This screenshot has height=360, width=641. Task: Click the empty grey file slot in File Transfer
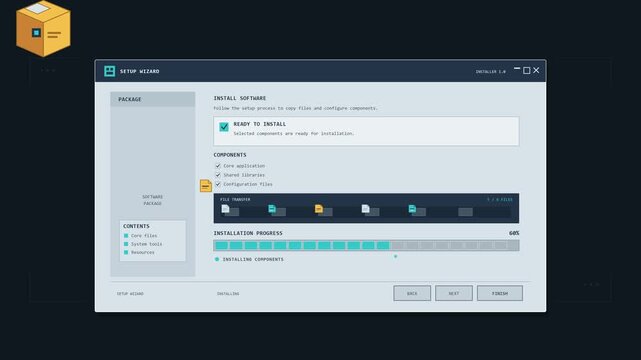click(465, 212)
